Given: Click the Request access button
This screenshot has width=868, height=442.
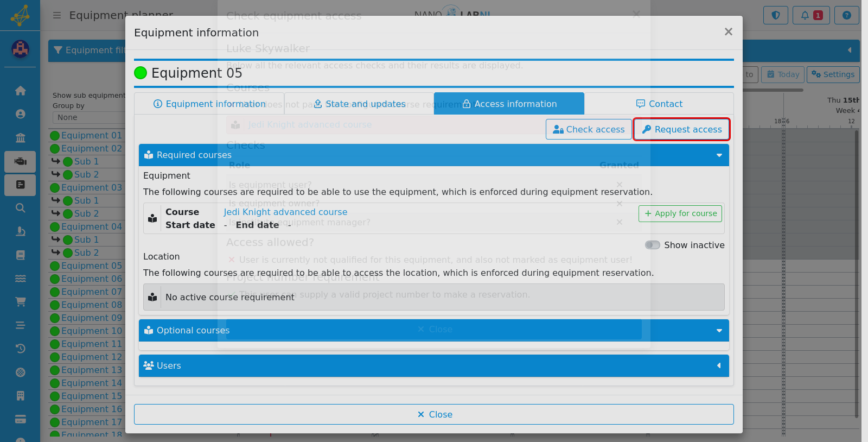Looking at the screenshot, I should pos(682,129).
